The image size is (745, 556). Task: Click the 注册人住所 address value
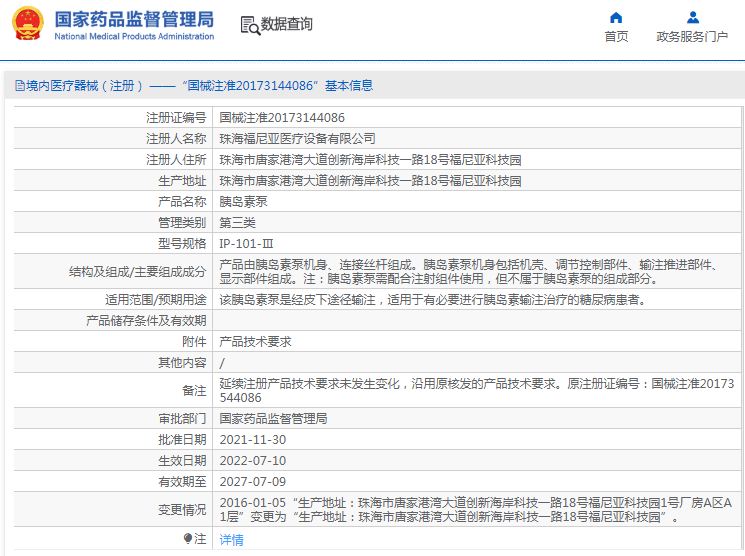pos(371,160)
